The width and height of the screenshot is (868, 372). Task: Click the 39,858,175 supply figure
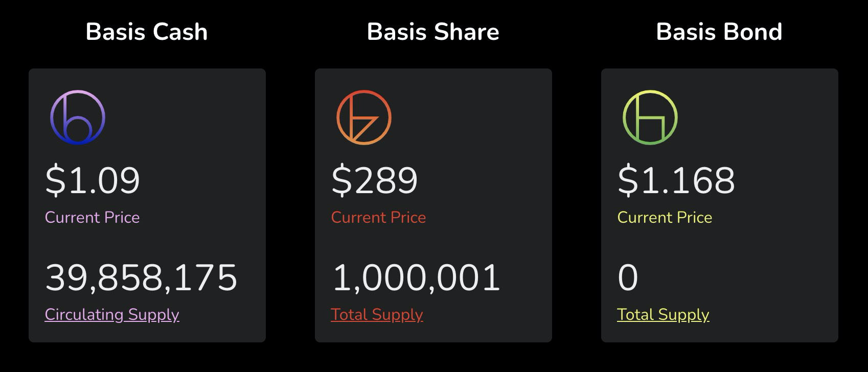[x=141, y=277]
